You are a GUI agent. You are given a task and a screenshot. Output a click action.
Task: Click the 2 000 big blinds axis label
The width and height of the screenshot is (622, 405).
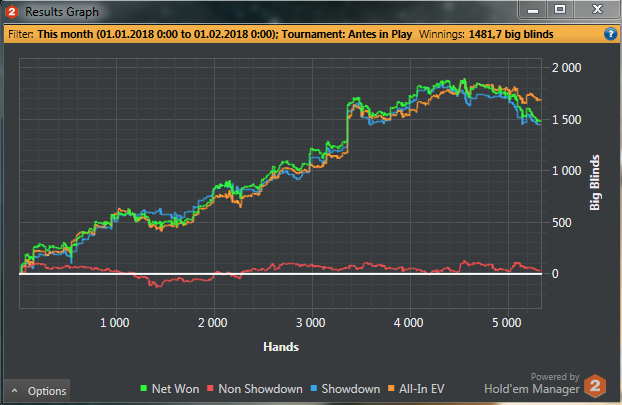(566, 68)
